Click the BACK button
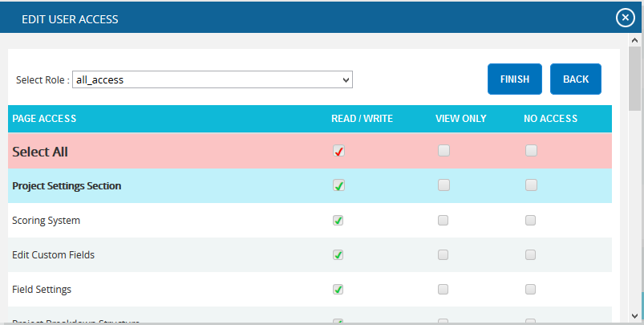 576,79
